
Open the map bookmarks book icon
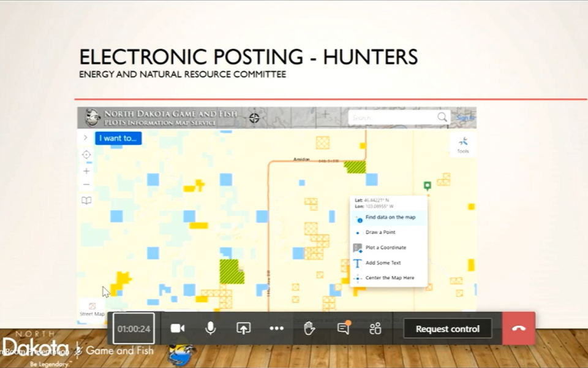pos(86,201)
